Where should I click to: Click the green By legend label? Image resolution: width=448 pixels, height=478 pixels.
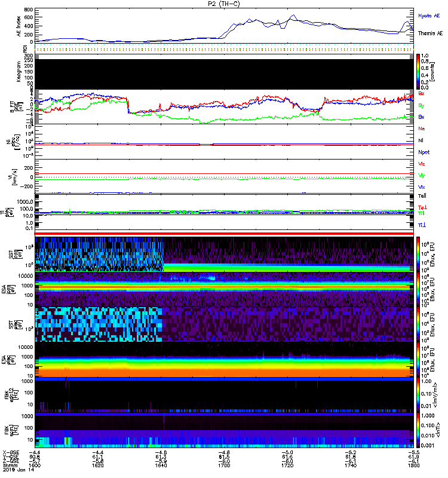click(421, 106)
